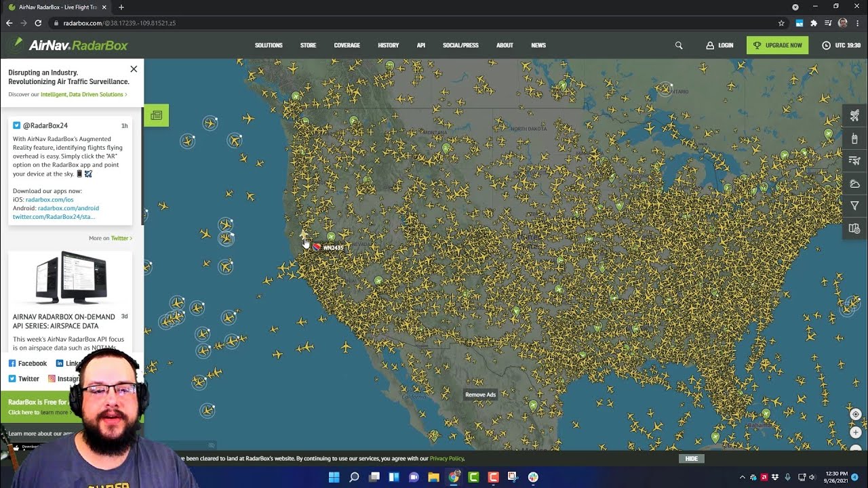Open the HISTORY menu item
This screenshot has width=868, height=488.
[388, 45]
